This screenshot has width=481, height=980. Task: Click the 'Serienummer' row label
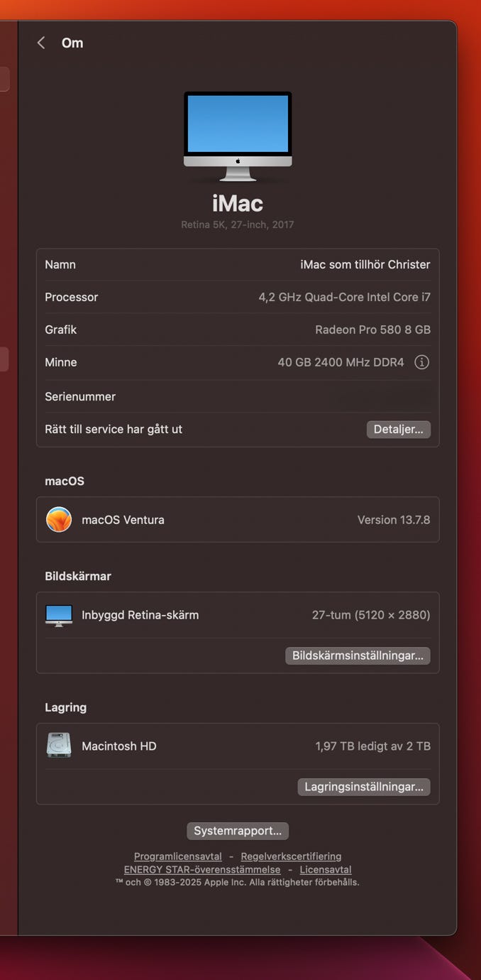tap(80, 396)
